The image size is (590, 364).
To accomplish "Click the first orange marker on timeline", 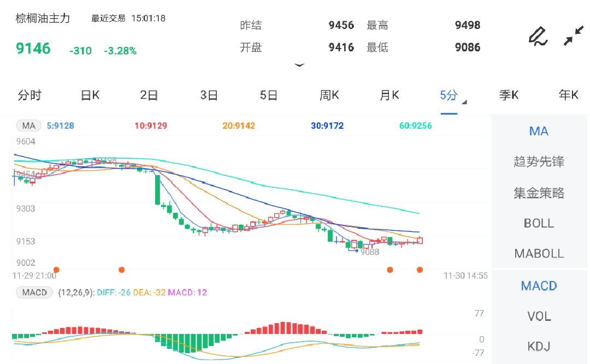I will pos(56,270).
